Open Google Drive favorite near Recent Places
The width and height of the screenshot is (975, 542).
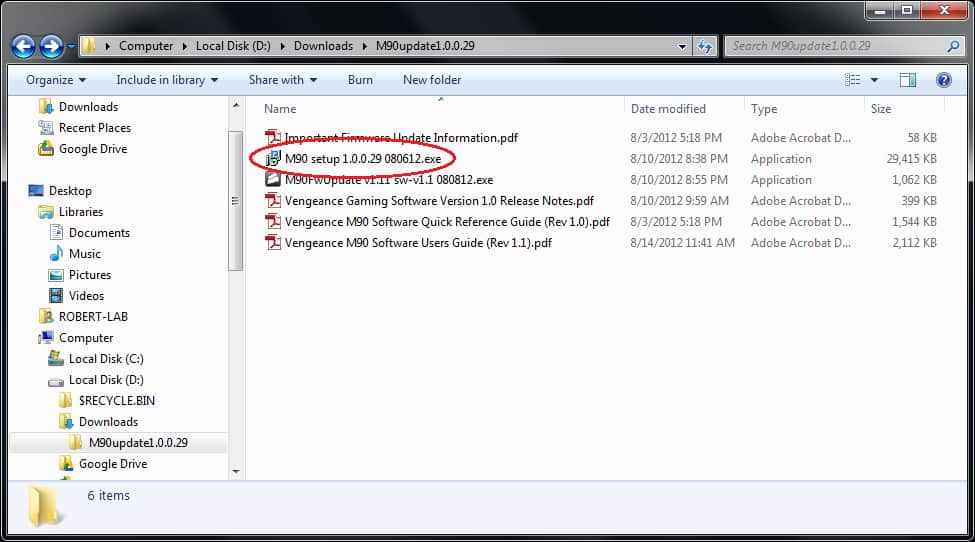click(93, 149)
